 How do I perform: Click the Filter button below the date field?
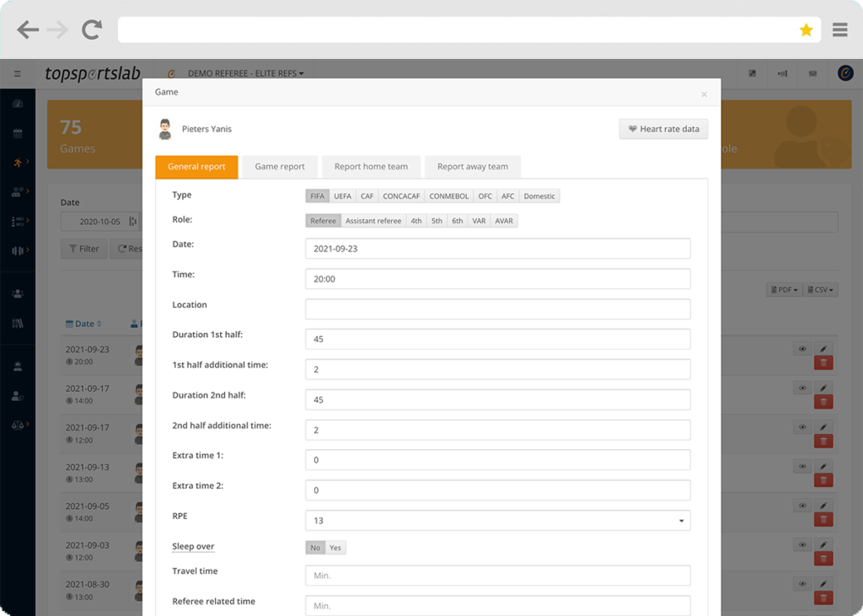83,249
